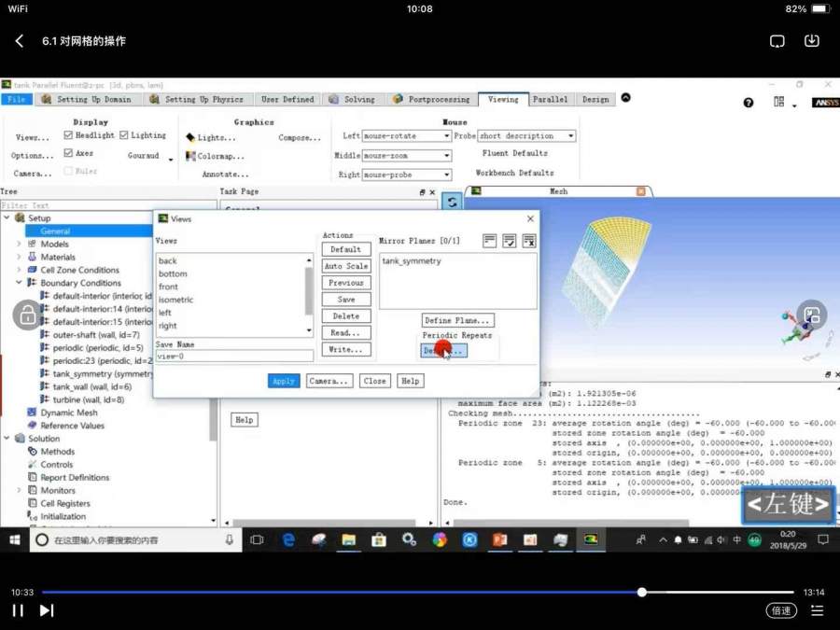This screenshot has height=630, width=840.
Task: Collapse the Boundary Conditions tree node
Action: [x=19, y=283]
